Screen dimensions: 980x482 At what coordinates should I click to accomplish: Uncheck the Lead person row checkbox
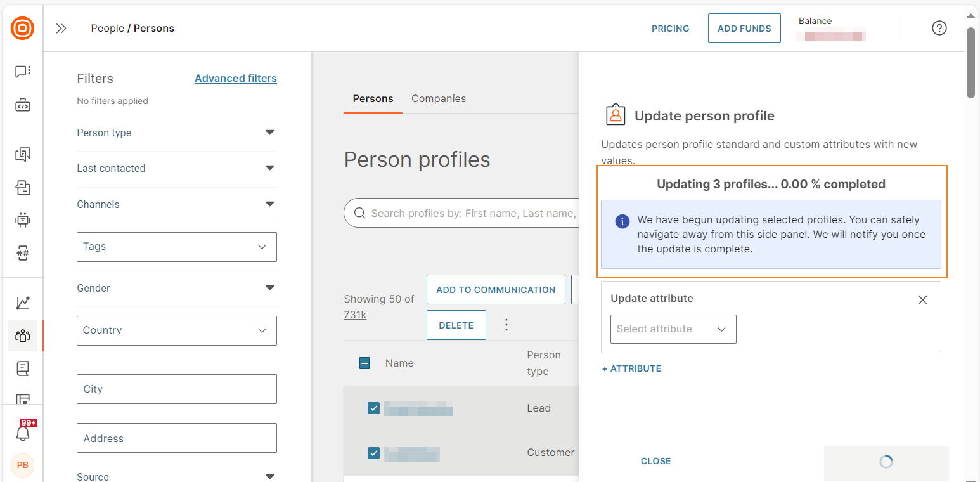[373, 408]
